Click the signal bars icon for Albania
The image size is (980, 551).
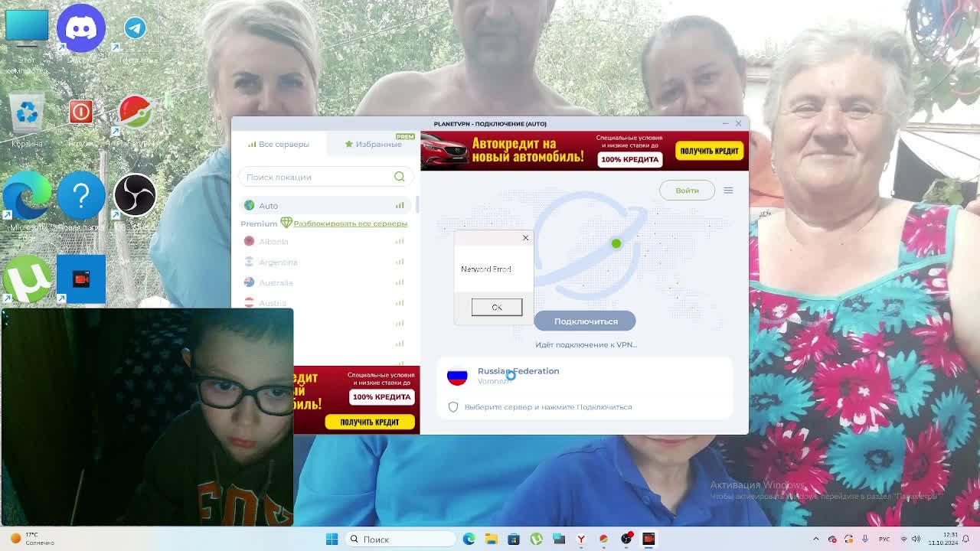click(x=400, y=241)
